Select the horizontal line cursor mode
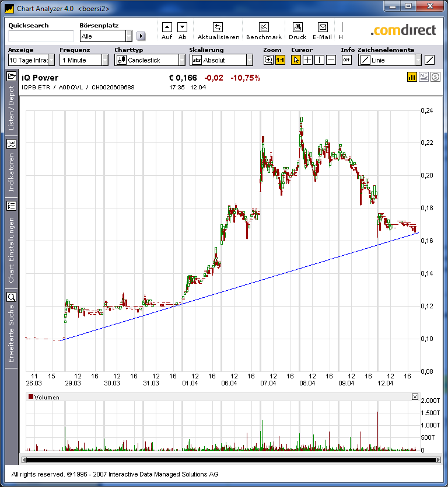The width and height of the screenshot is (448, 487). 331,60
